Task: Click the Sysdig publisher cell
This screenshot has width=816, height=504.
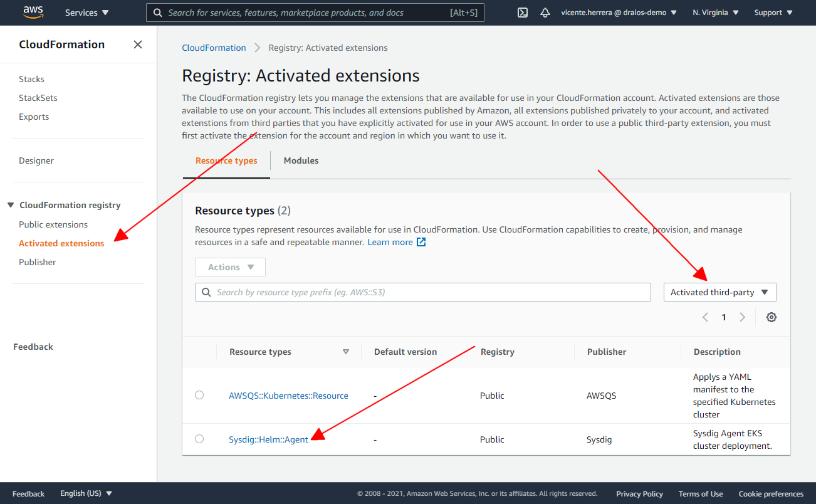Action: tap(599, 439)
